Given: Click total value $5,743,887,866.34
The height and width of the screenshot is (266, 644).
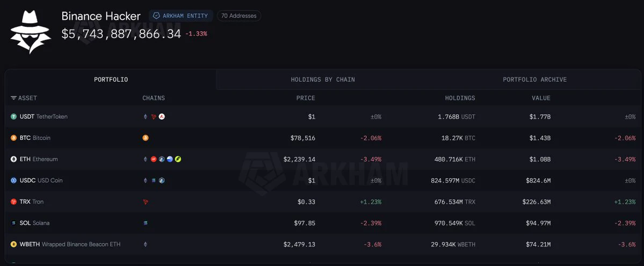Looking at the screenshot, I should (121, 34).
